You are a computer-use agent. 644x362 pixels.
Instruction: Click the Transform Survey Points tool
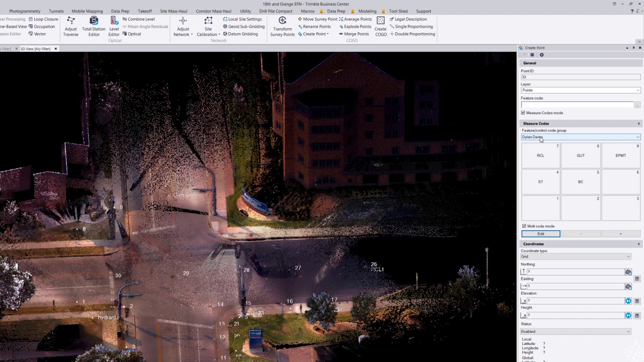click(282, 26)
